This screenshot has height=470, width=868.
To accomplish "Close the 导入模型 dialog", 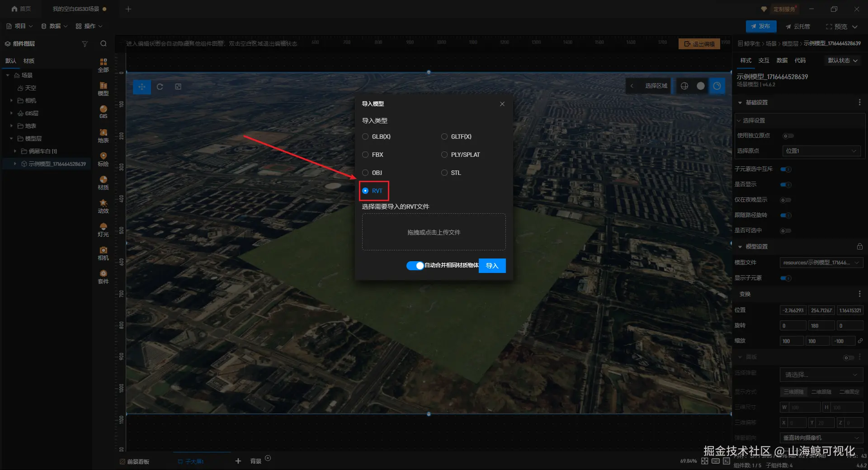I will click(x=502, y=104).
